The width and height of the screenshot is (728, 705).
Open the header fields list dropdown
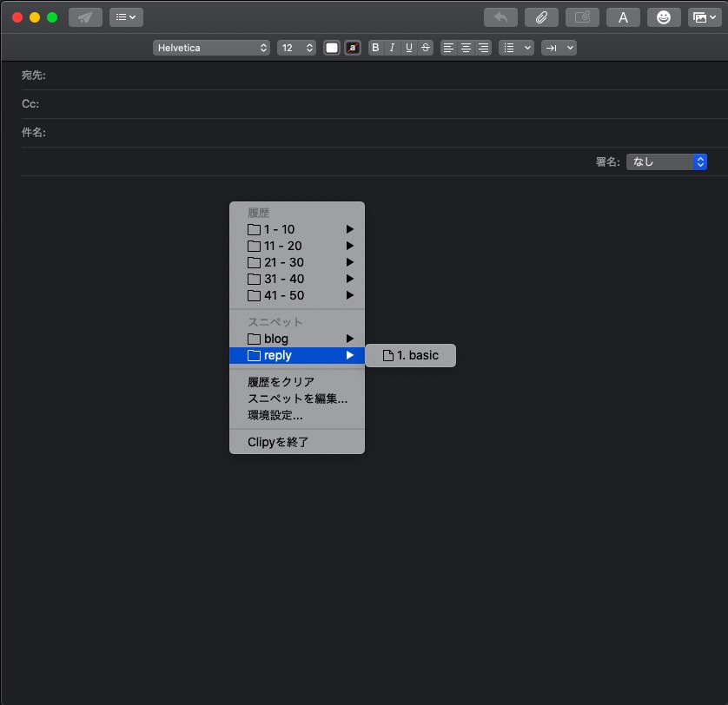coord(126,17)
